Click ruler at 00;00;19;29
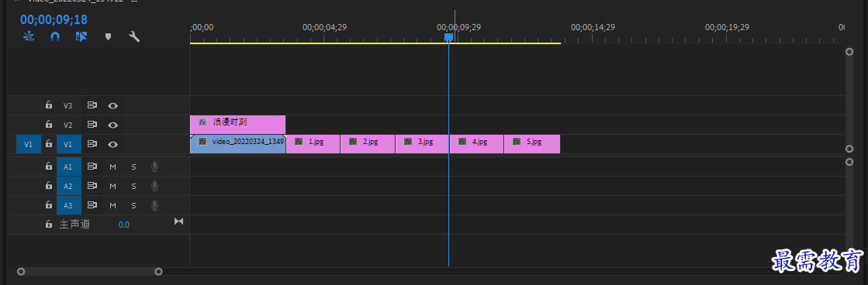Screen dimensions: 868x285 tap(727, 27)
